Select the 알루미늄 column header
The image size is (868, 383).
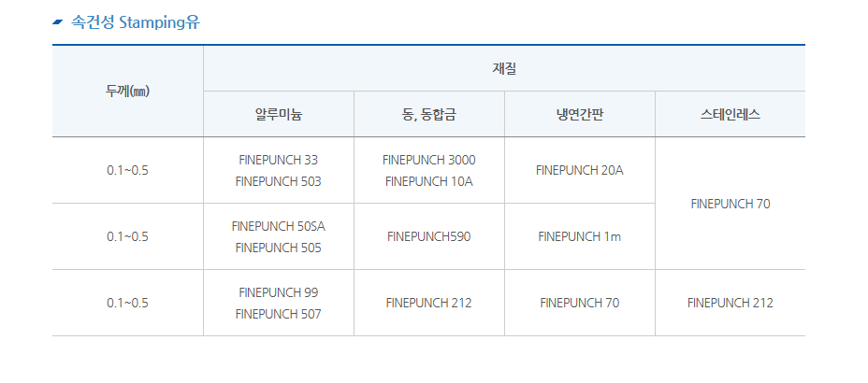tap(279, 114)
